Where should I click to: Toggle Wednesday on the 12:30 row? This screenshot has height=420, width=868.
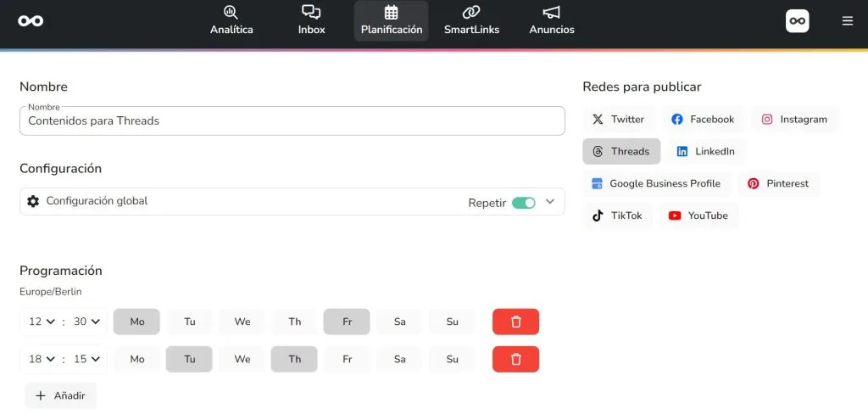pos(242,322)
